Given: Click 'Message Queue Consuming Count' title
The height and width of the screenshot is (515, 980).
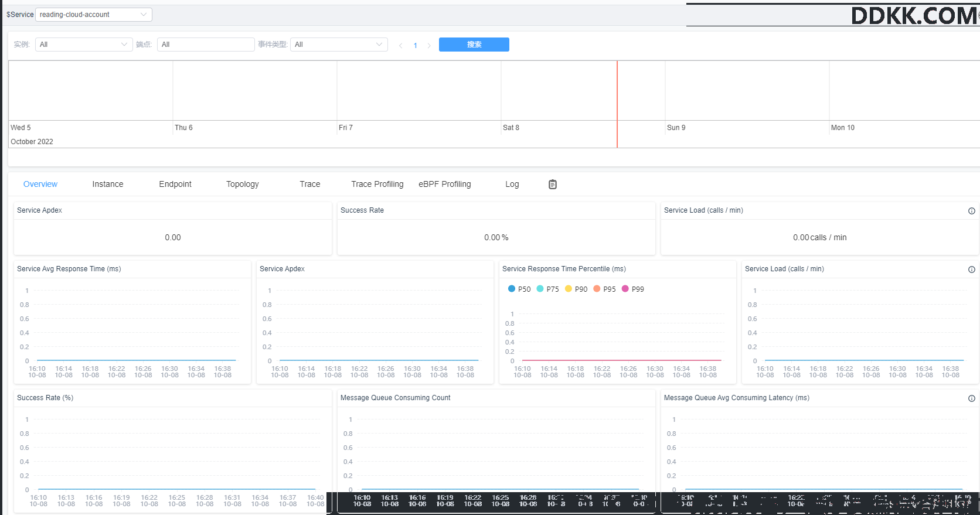Looking at the screenshot, I should pyautogui.click(x=396, y=398).
